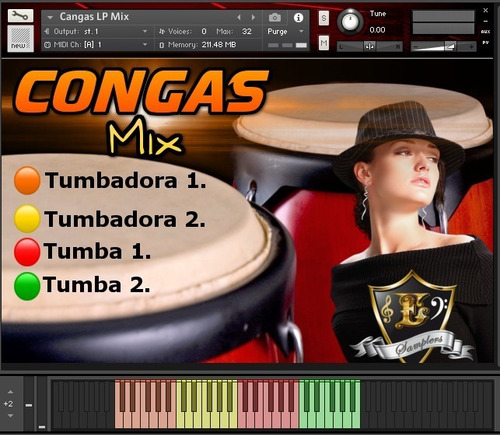The image size is (500, 435).
Task: Click the L/R pan slider
Action: (x=370, y=47)
